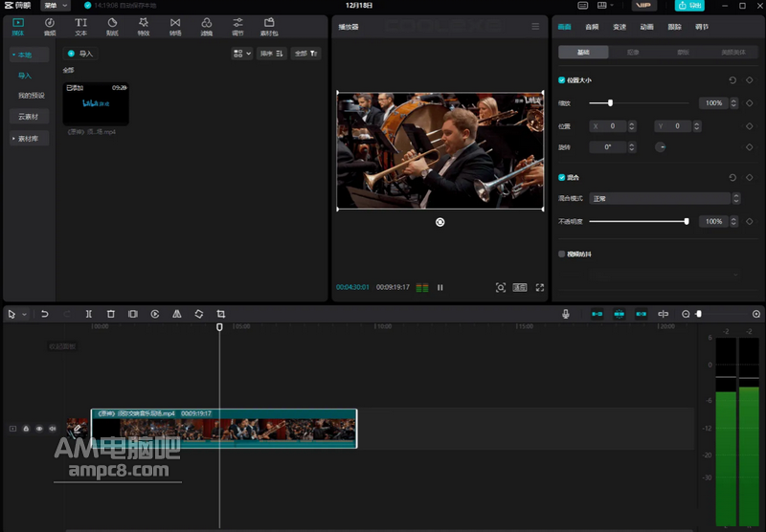Open the 文本 text tool icon
Viewport: 766px width, 532px height.
tap(80, 27)
